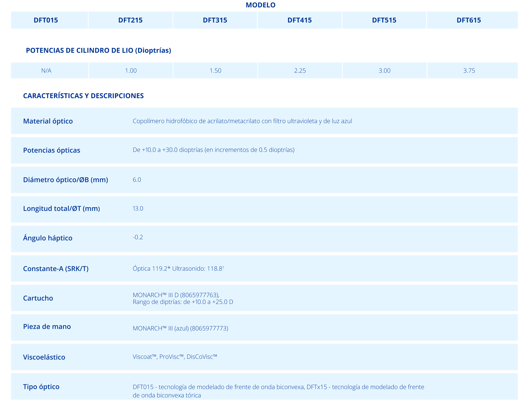Click the -0.2 haptic angle value
Image resolution: width=532 pixels, height=404 pixels.
pyautogui.click(x=137, y=237)
